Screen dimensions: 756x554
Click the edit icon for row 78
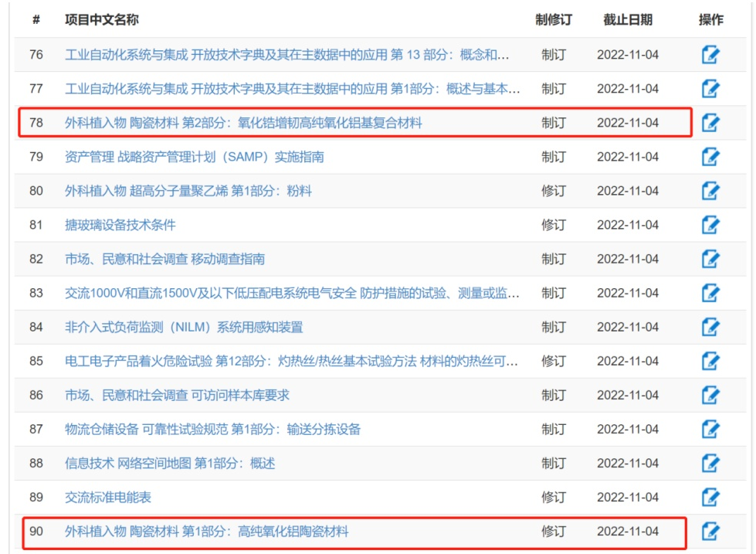point(710,123)
